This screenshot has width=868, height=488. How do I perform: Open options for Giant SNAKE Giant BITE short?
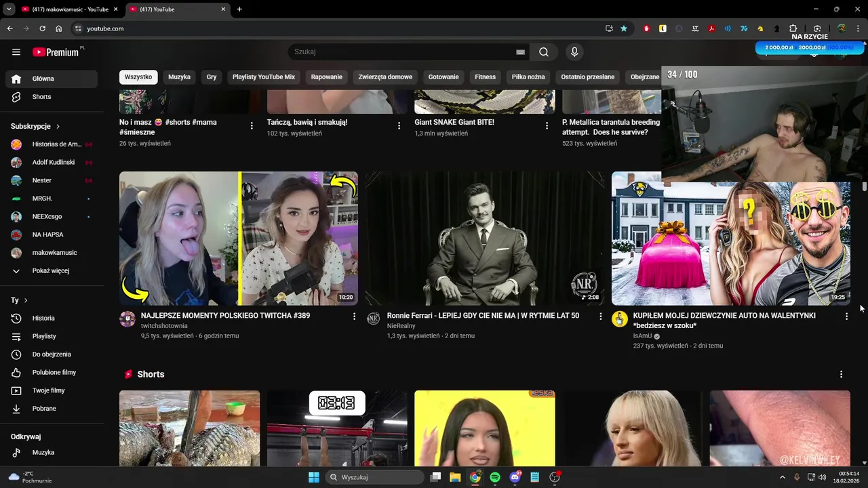pos(547,125)
